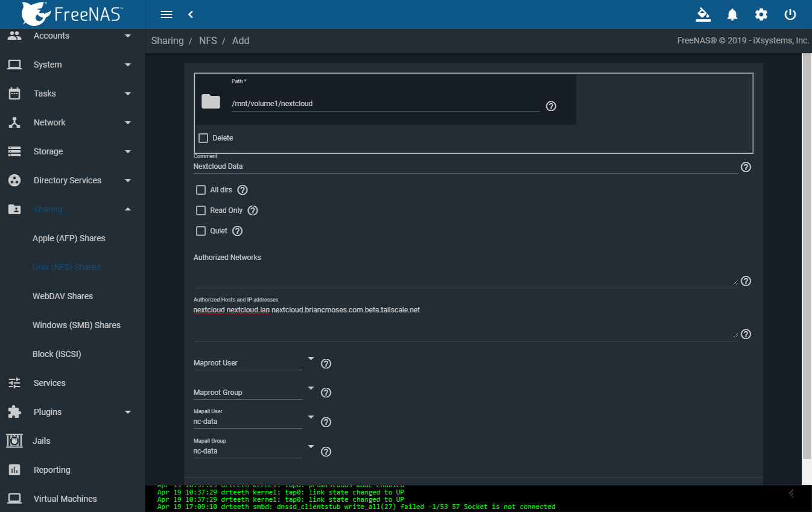Click the page vertical scrollbar
The height and width of the screenshot is (512, 812).
807,258
